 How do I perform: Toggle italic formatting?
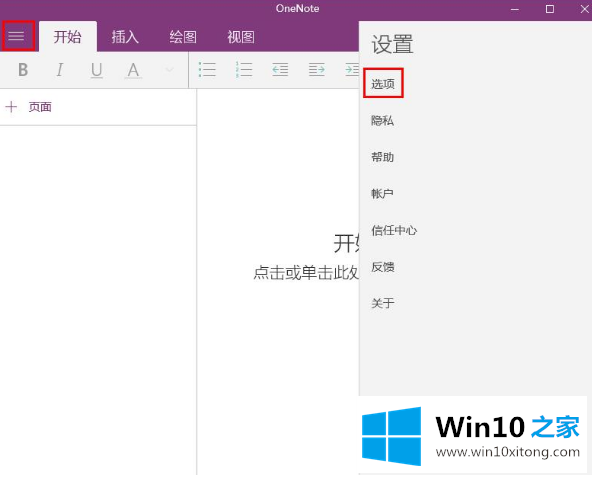point(60,70)
